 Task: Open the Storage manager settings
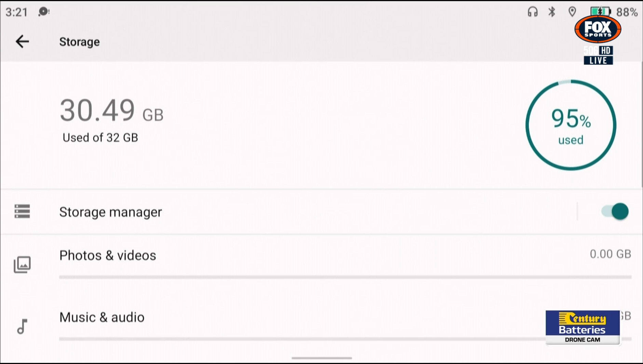(x=110, y=212)
